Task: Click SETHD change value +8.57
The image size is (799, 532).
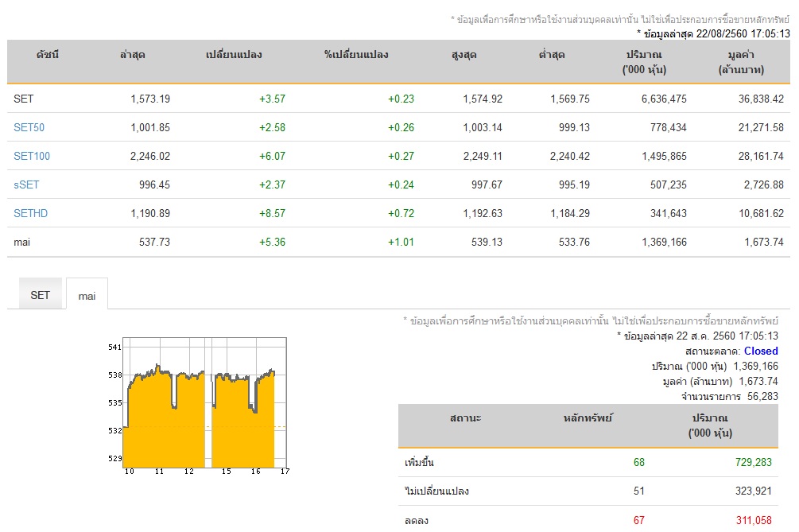Action: pyautogui.click(x=272, y=213)
